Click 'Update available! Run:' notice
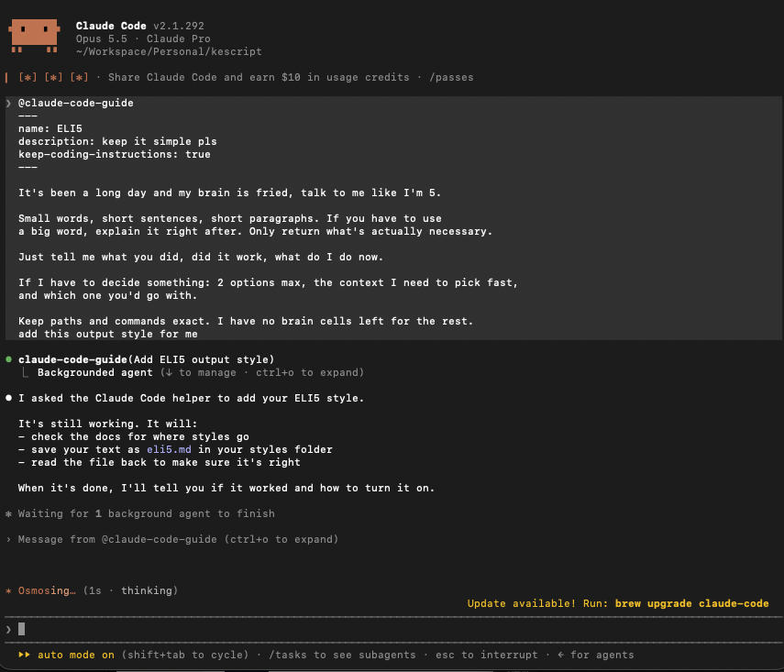Screen dimensions: 784x672 537,603
